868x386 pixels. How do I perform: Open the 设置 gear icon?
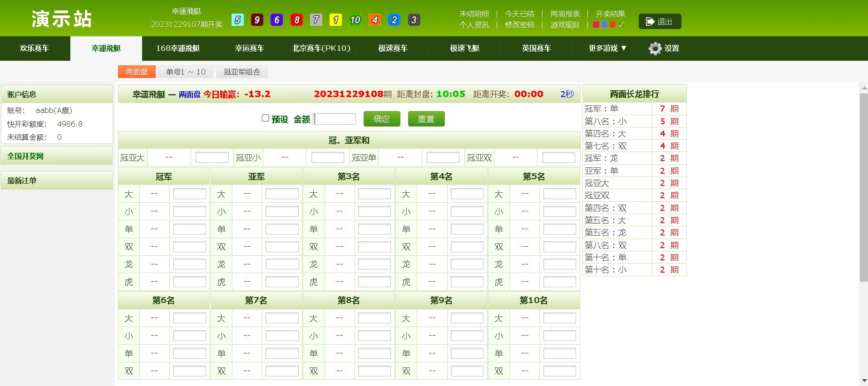(655, 49)
